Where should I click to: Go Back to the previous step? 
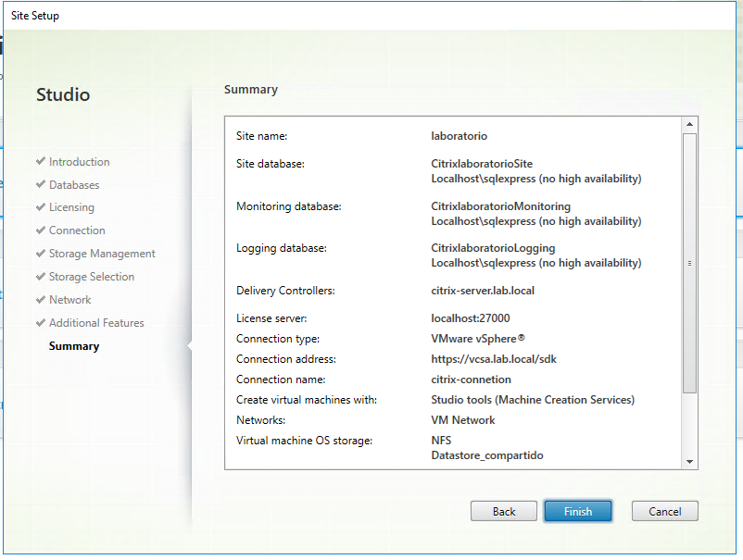click(504, 511)
